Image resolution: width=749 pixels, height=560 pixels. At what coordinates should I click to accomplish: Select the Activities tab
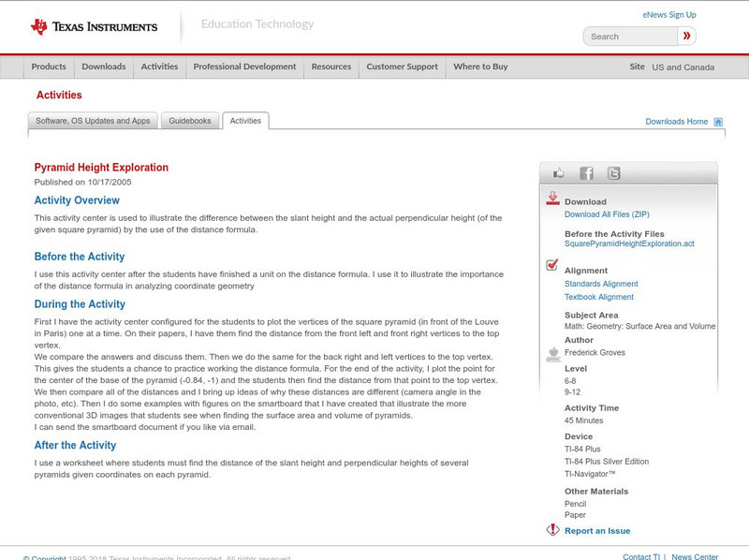click(245, 121)
